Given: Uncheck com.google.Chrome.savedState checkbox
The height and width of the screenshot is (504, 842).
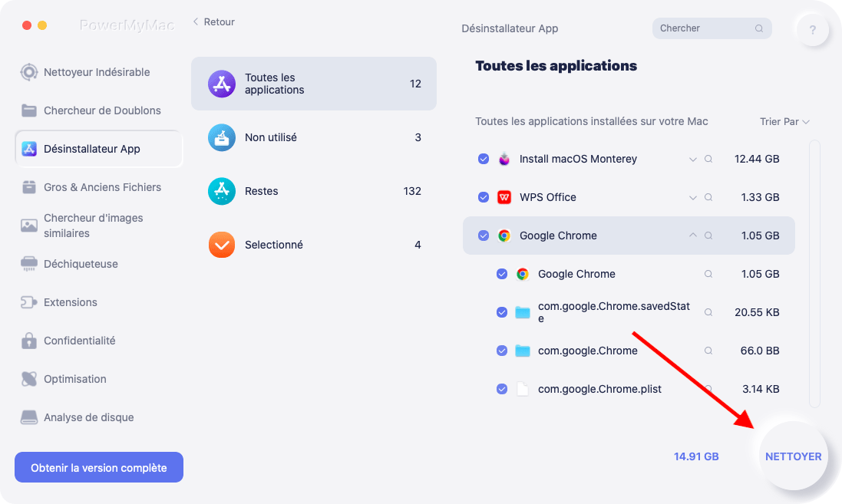Looking at the screenshot, I should coord(501,312).
